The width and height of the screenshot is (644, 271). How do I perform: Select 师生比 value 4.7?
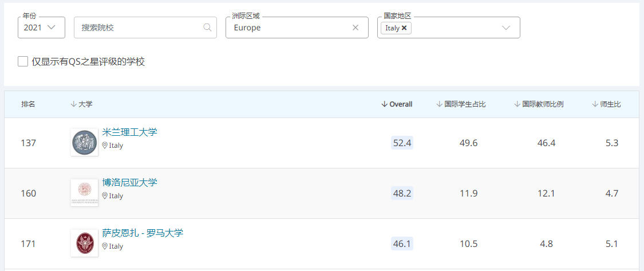click(x=612, y=193)
